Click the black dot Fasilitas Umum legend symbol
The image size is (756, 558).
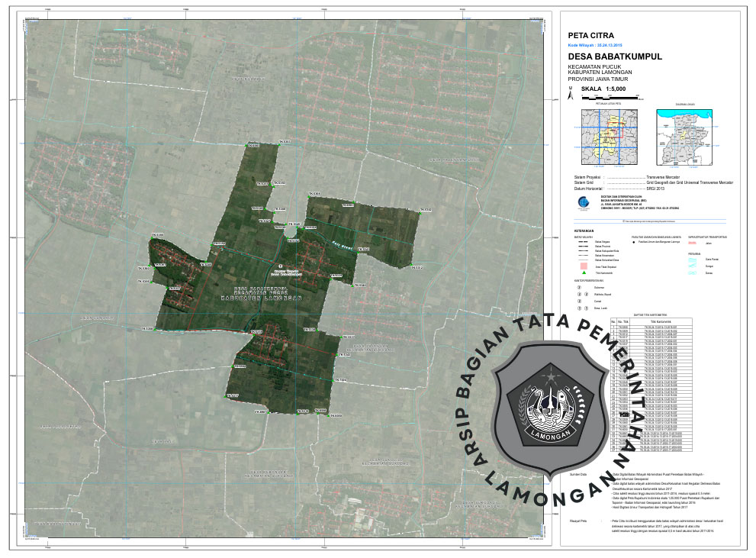[634, 240]
